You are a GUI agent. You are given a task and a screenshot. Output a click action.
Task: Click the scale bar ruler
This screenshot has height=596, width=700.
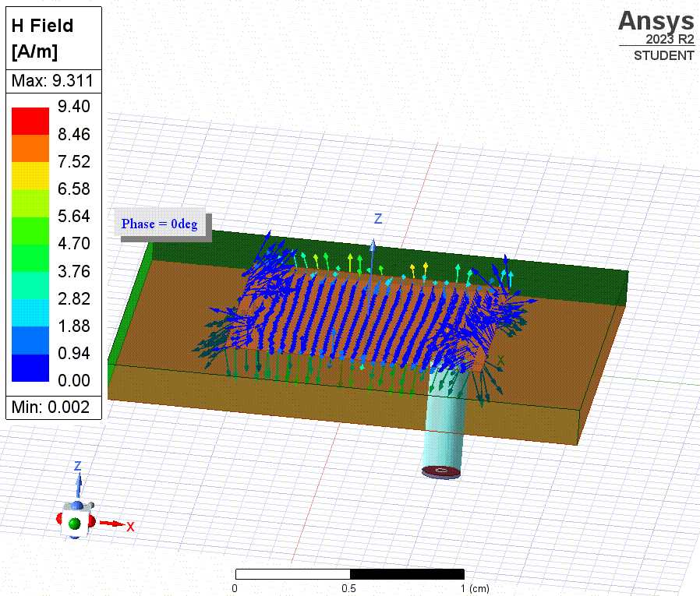(x=350, y=574)
